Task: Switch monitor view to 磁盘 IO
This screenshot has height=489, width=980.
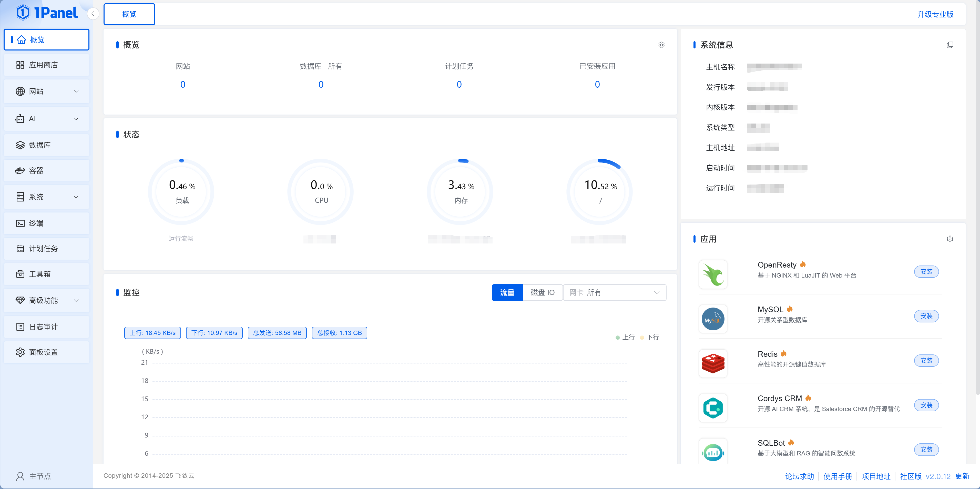Action: pyautogui.click(x=543, y=292)
